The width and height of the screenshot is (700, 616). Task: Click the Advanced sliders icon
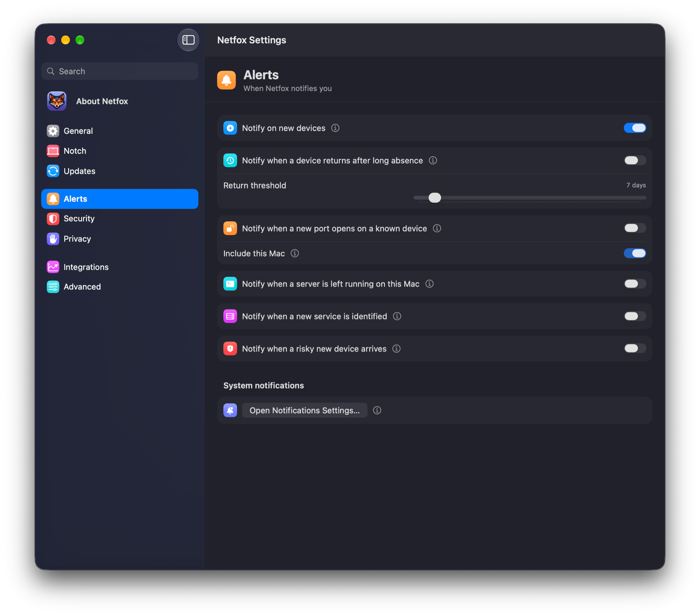53,287
